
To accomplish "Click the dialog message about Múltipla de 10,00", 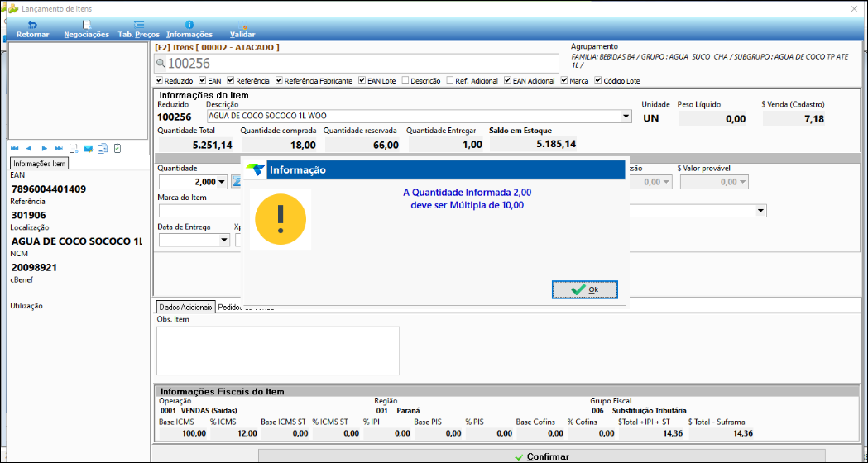I will [468, 198].
